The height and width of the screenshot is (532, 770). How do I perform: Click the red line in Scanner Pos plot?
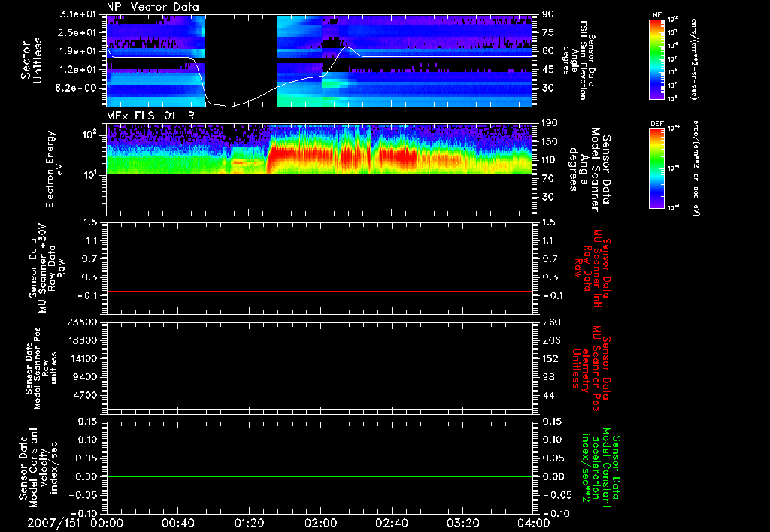pos(320,382)
